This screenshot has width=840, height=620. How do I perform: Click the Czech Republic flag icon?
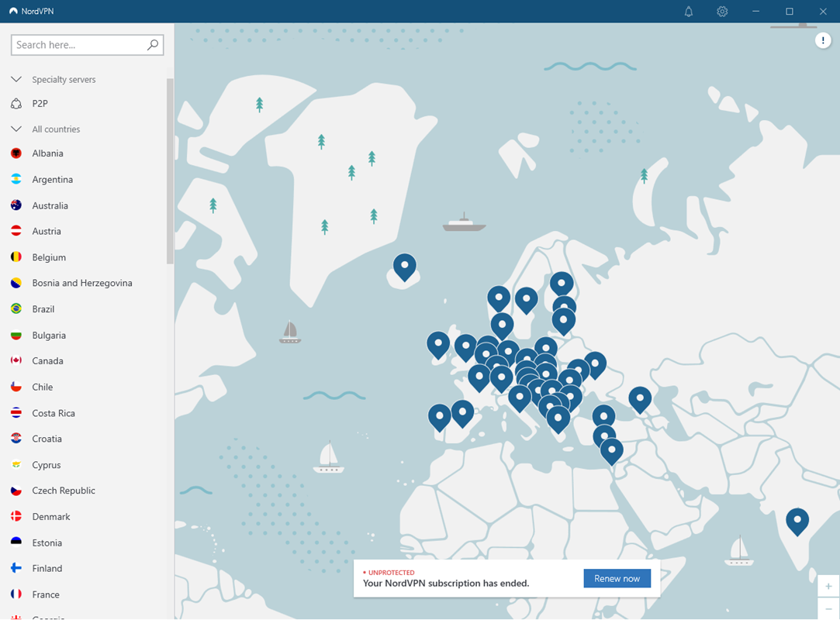tap(16, 491)
